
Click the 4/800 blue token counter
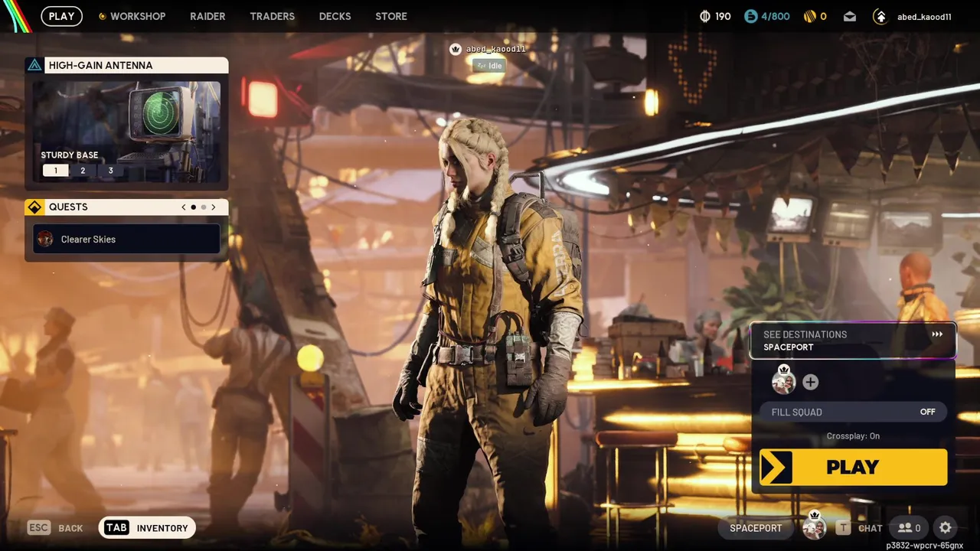[766, 16]
